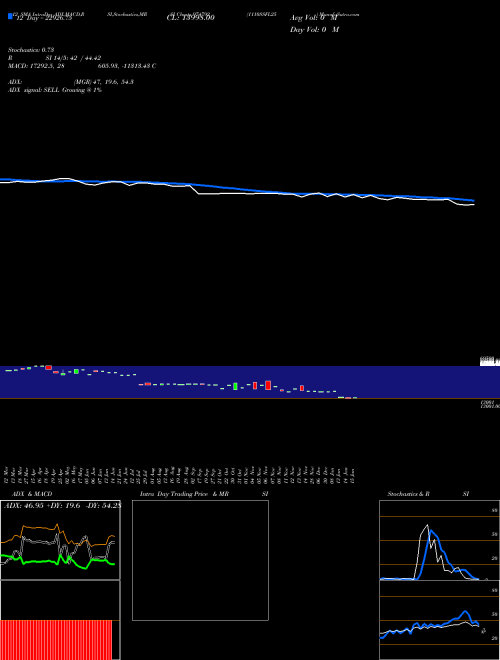The height and width of the screenshot is (660, 500).
Task: Click the tall green candlestick mid candle strip
Action: (x=235, y=386)
